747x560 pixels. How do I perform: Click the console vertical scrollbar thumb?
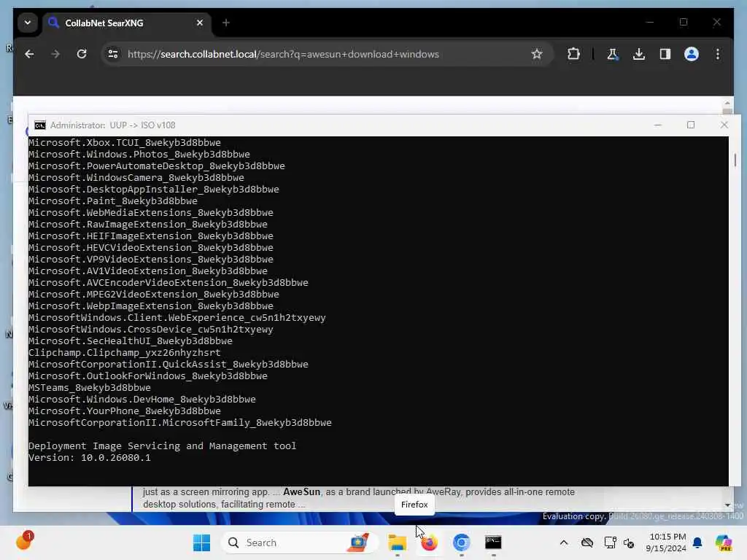click(735, 160)
